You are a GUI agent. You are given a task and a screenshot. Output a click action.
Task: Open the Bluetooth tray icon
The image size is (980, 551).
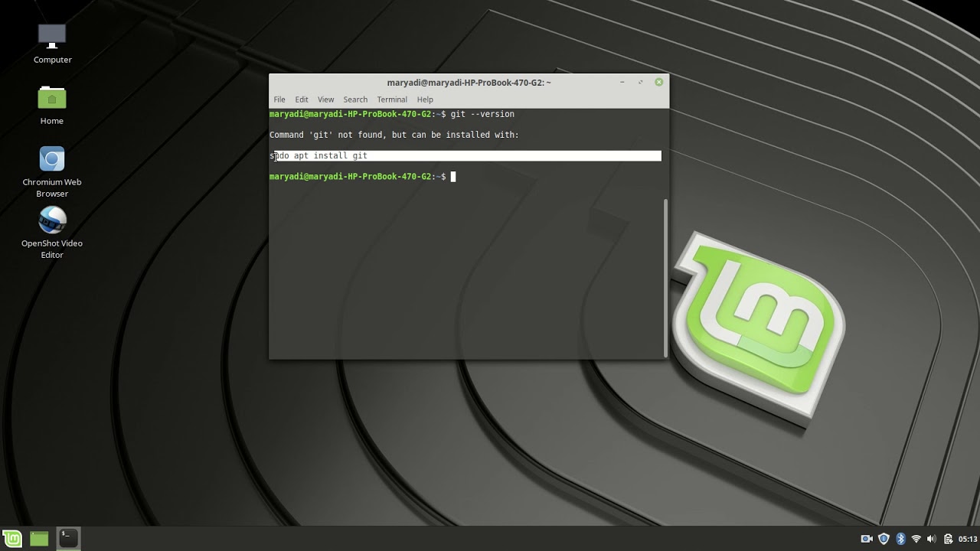(900, 539)
